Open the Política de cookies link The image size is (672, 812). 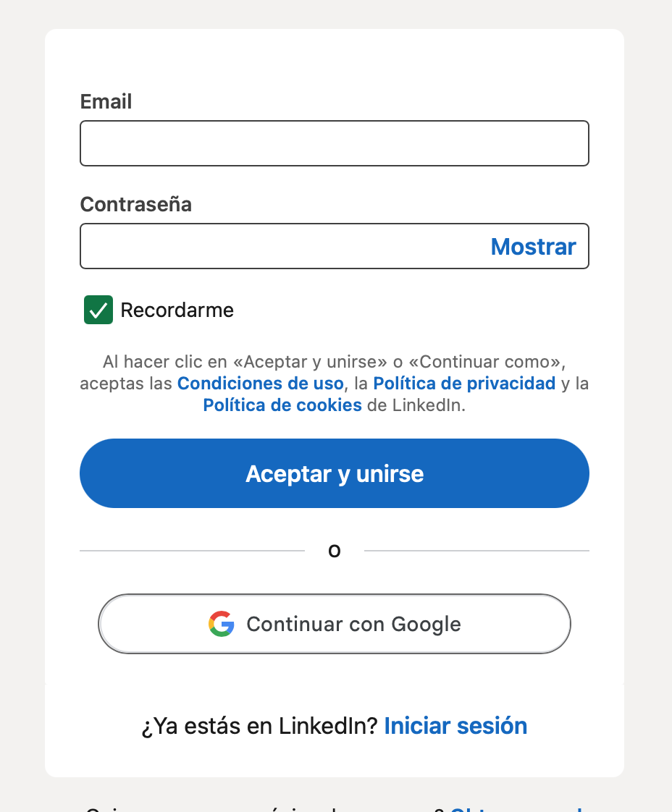282,405
